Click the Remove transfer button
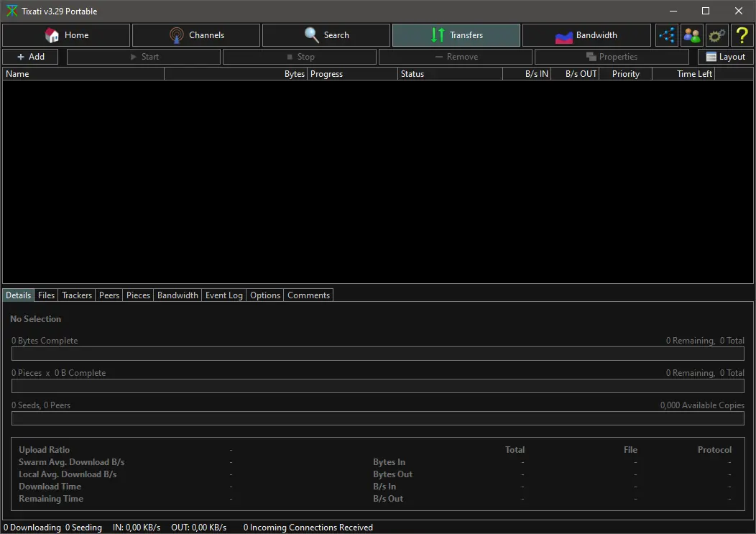756x534 pixels. pos(456,57)
